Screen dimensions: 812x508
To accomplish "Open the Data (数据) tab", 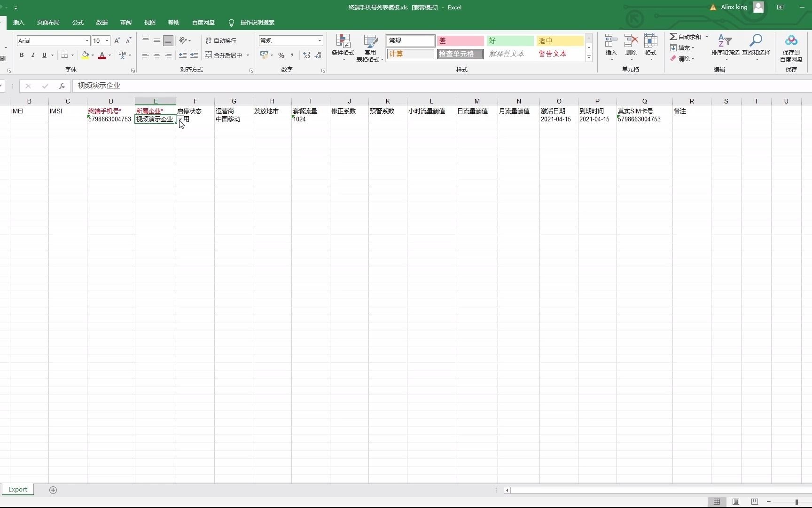I will point(102,23).
